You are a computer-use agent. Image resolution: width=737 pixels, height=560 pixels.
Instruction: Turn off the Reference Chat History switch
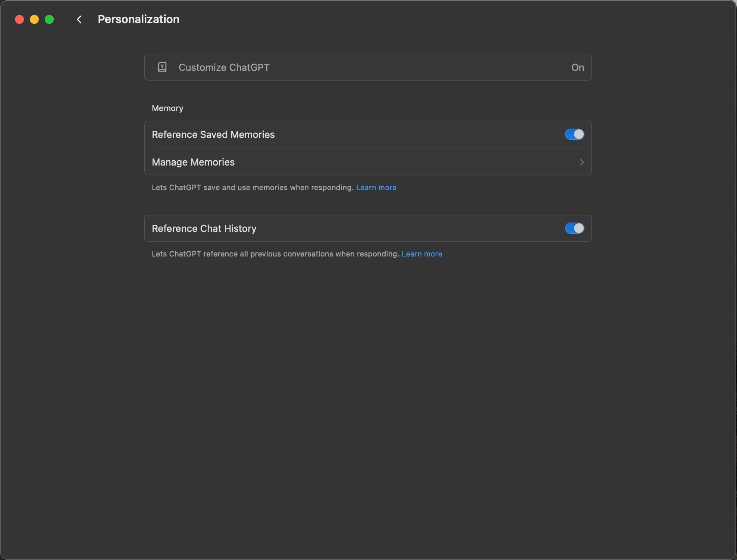[x=574, y=228]
